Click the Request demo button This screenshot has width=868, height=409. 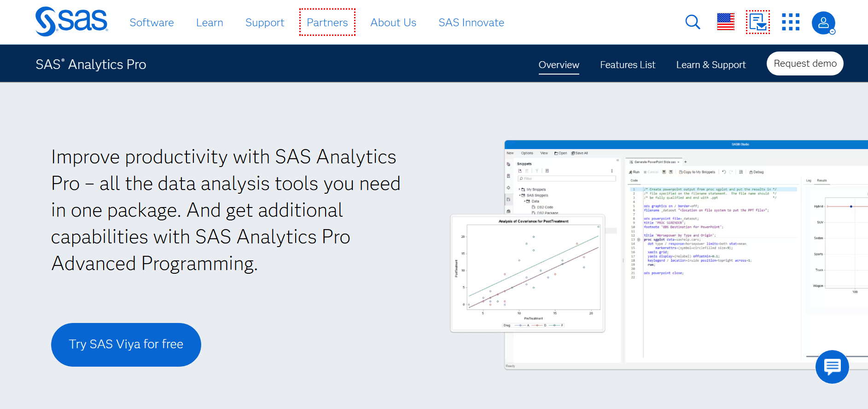[805, 63]
